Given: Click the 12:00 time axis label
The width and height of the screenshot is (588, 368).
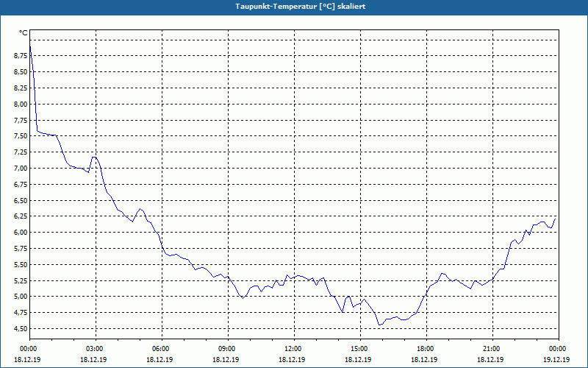Looking at the screenshot, I should pos(293,349).
